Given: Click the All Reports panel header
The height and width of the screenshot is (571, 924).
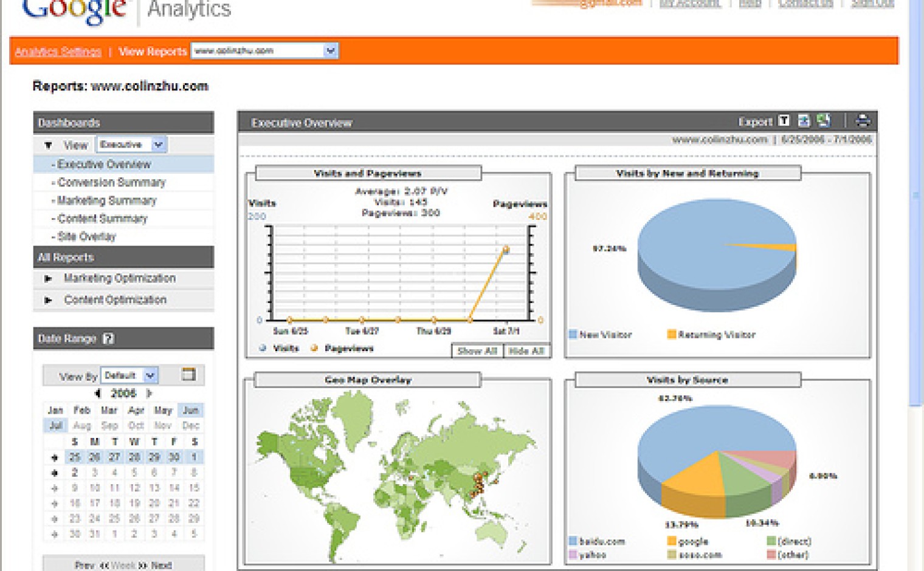Looking at the screenshot, I should [123, 257].
